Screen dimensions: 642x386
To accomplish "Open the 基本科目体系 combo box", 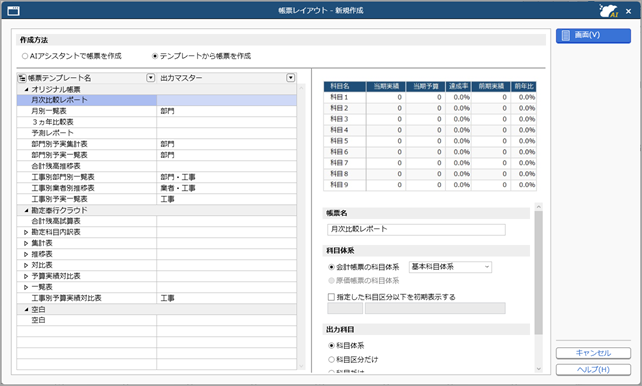I will (x=450, y=267).
